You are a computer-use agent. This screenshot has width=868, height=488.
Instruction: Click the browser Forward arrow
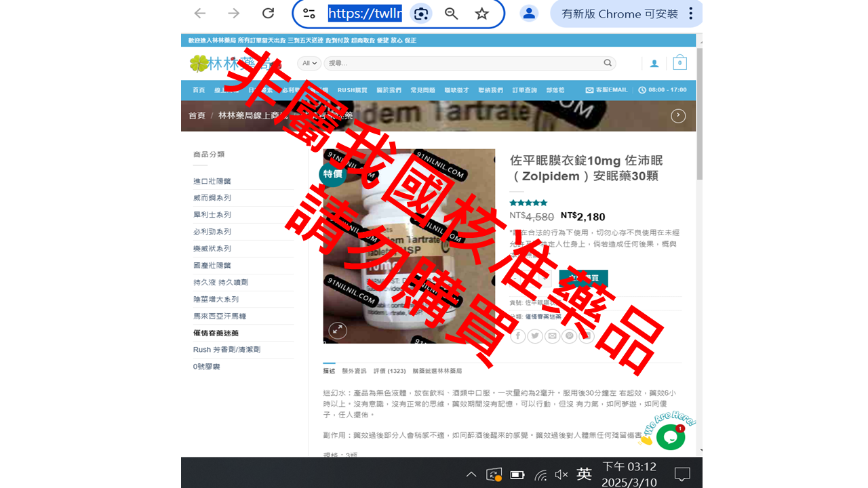point(234,14)
